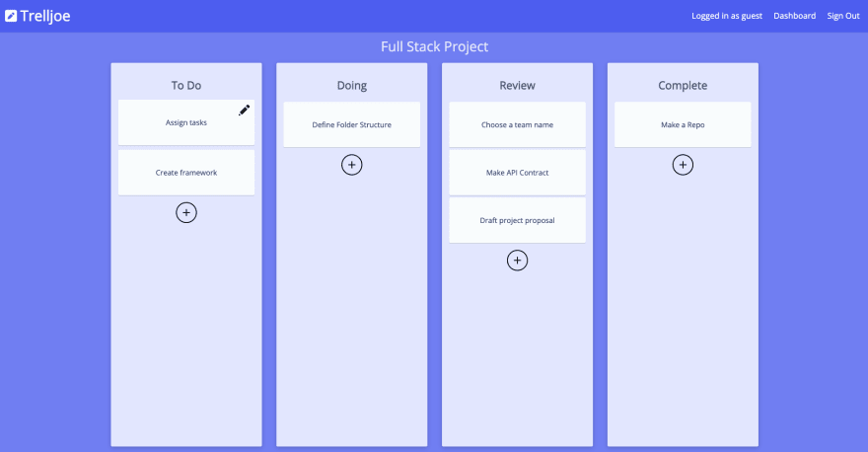Add a card to Complete list
Viewport: 868px width, 452px height.
coord(683,165)
